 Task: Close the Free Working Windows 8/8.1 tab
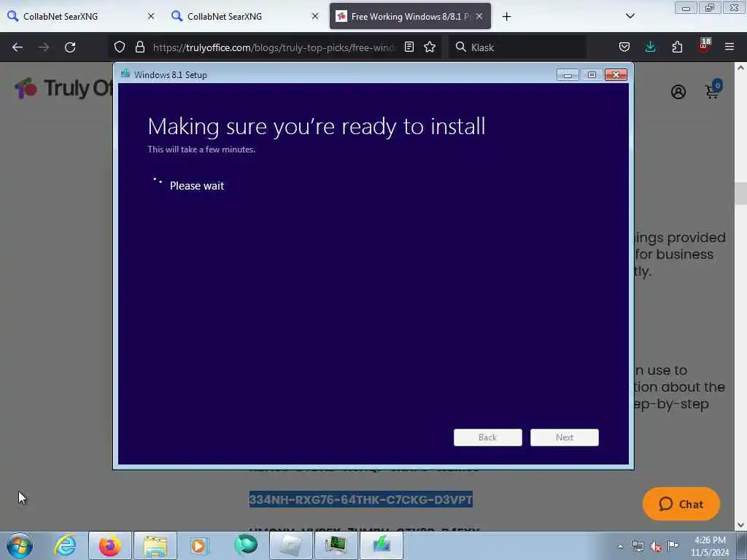coord(479,16)
